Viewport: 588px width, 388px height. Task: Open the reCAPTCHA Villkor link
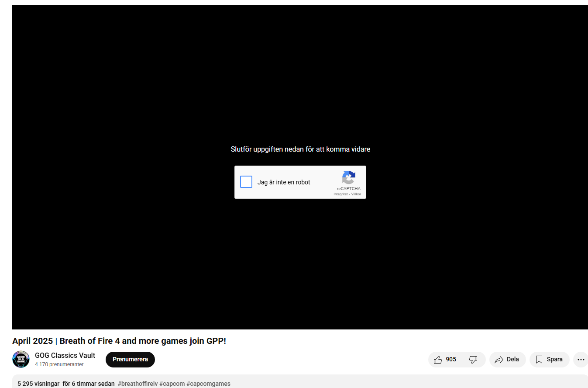tap(356, 194)
